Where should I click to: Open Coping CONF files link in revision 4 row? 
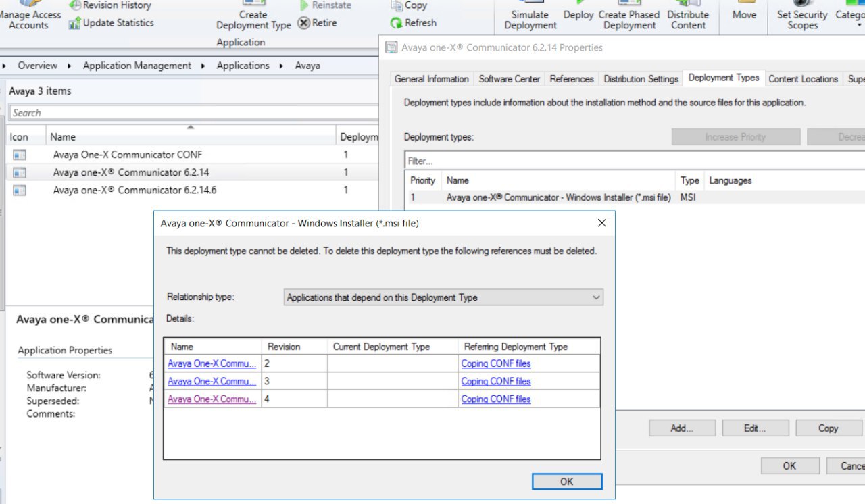coord(496,399)
